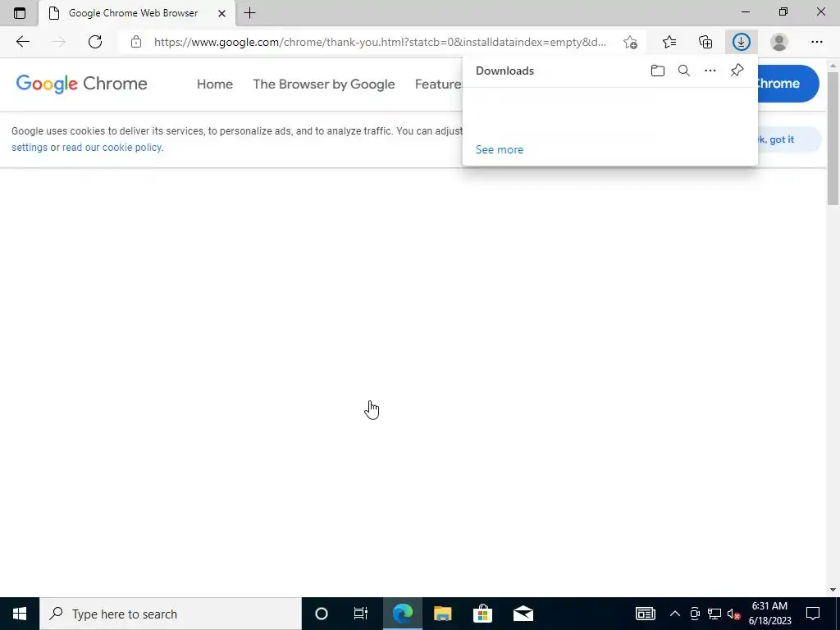Open Edge Settings and more menu
840x630 pixels.
(x=816, y=42)
